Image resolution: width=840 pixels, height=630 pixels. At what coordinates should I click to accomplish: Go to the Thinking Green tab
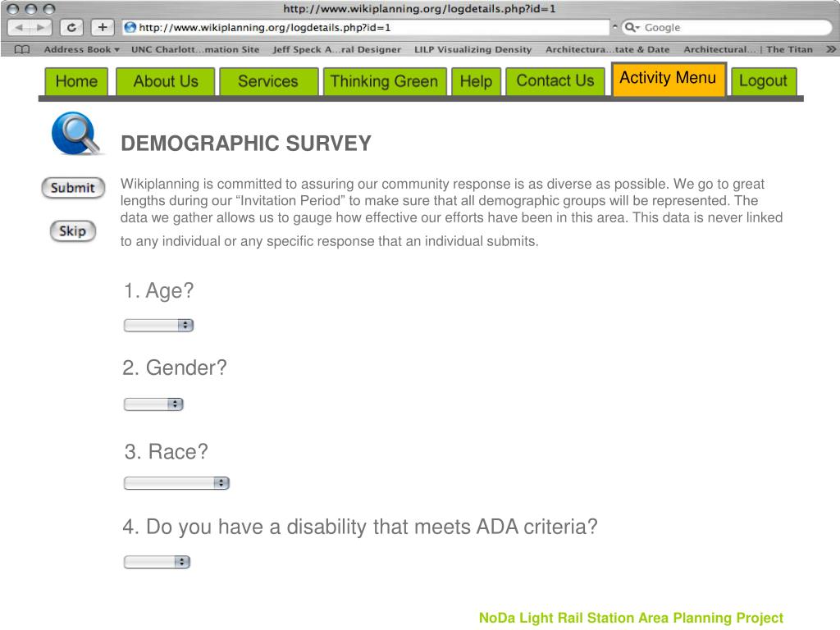click(x=384, y=81)
